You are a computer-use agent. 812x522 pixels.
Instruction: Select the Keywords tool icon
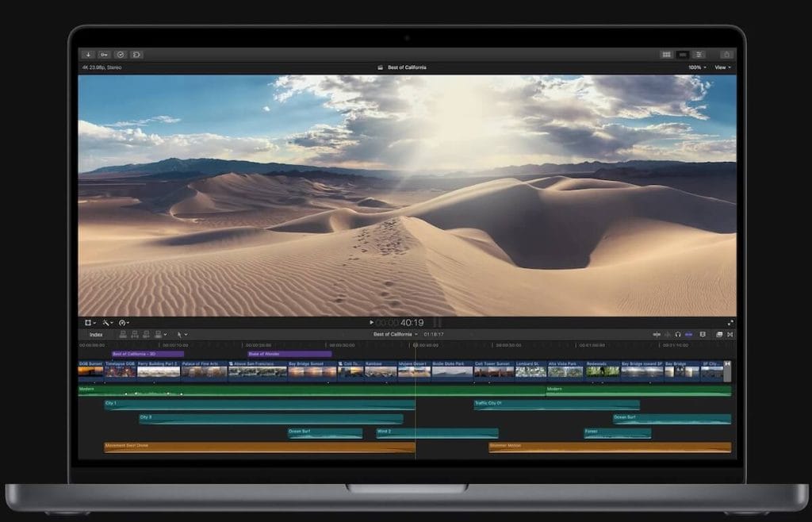(105, 55)
